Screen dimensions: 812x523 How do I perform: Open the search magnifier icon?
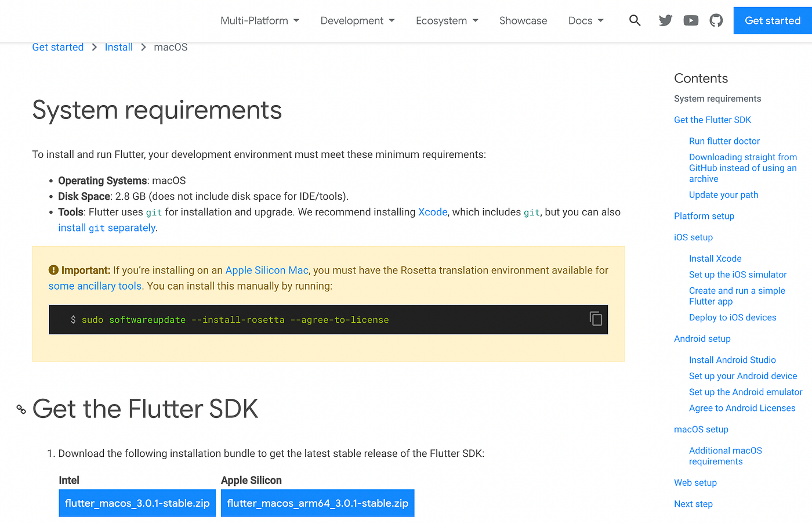(x=635, y=20)
